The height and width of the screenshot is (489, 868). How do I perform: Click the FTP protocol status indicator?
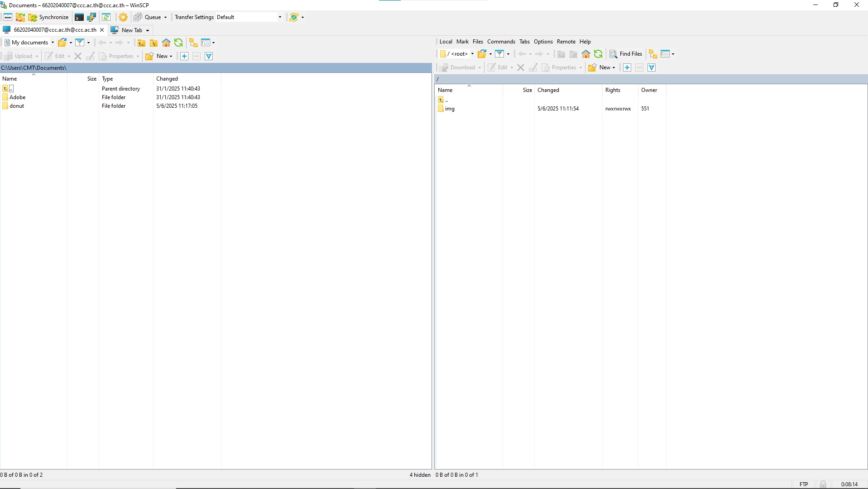point(804,484)
